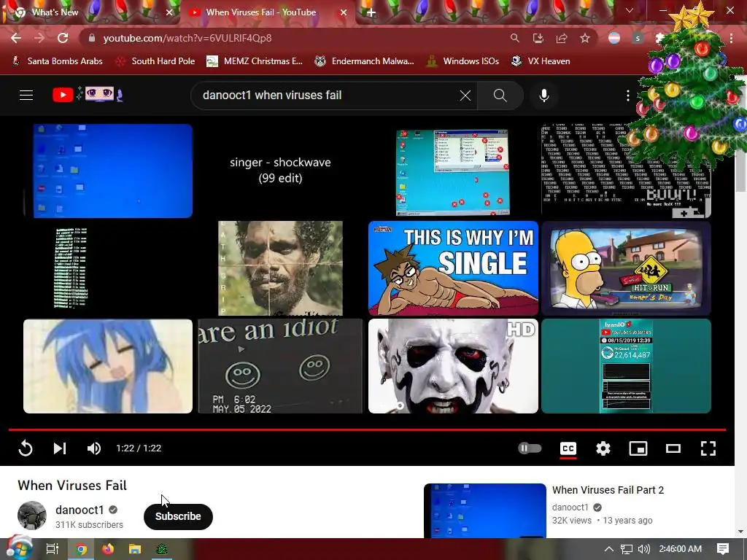Open the Santa Bombs Arabs bookmark
Screen dimensions: 747x560
tap(57, 61)
